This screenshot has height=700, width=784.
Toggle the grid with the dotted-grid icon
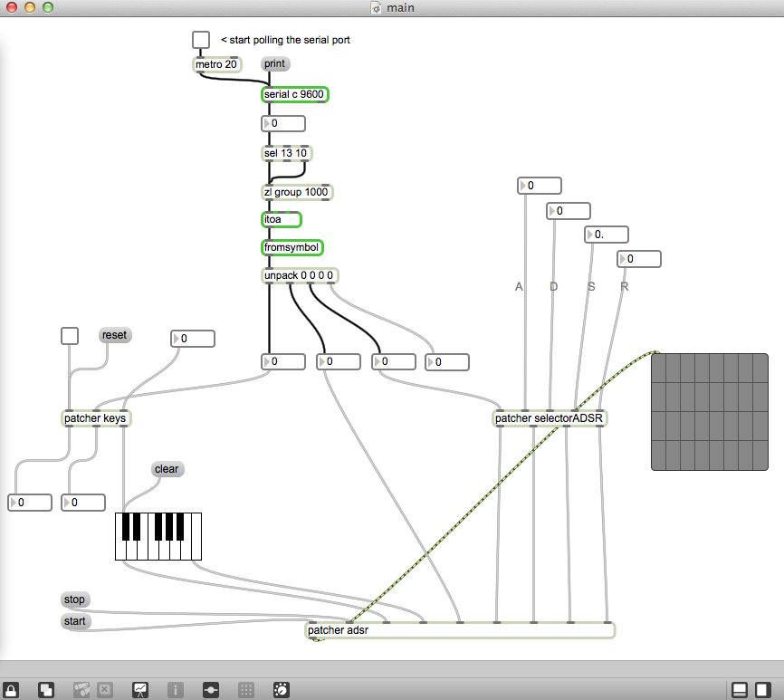(245, 690)
